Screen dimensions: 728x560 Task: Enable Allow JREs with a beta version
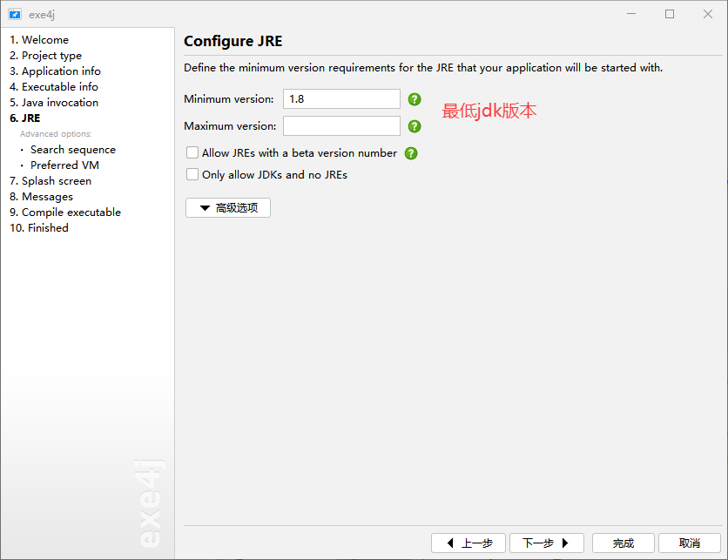pos(192,152)
